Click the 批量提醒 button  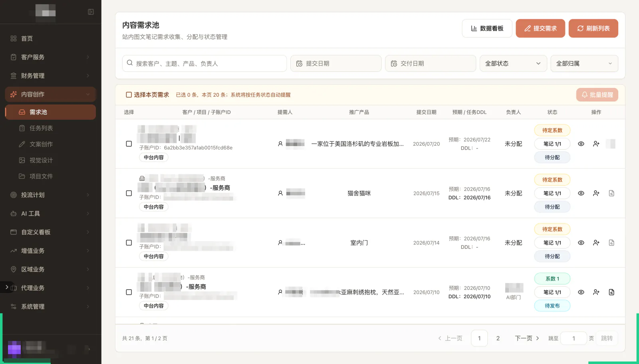597,95
